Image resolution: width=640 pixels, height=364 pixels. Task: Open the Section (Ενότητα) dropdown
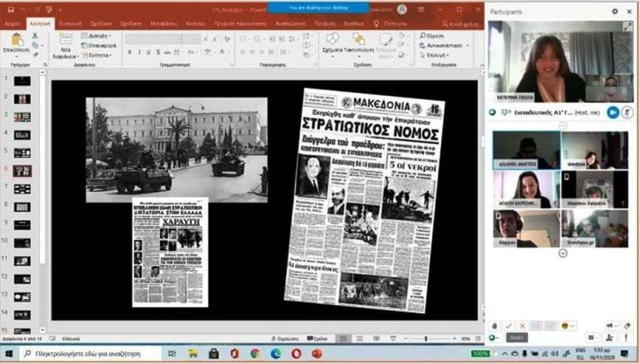(97, 55)
